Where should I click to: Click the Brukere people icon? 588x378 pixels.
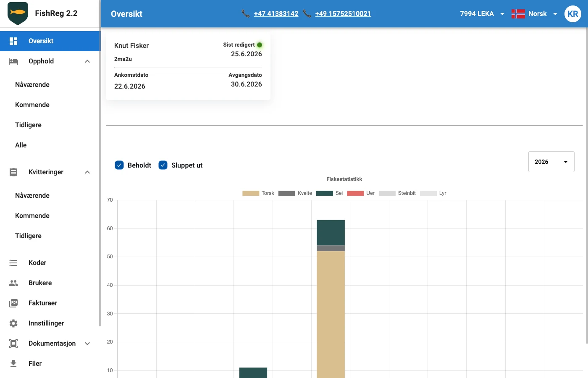(13, 283)
